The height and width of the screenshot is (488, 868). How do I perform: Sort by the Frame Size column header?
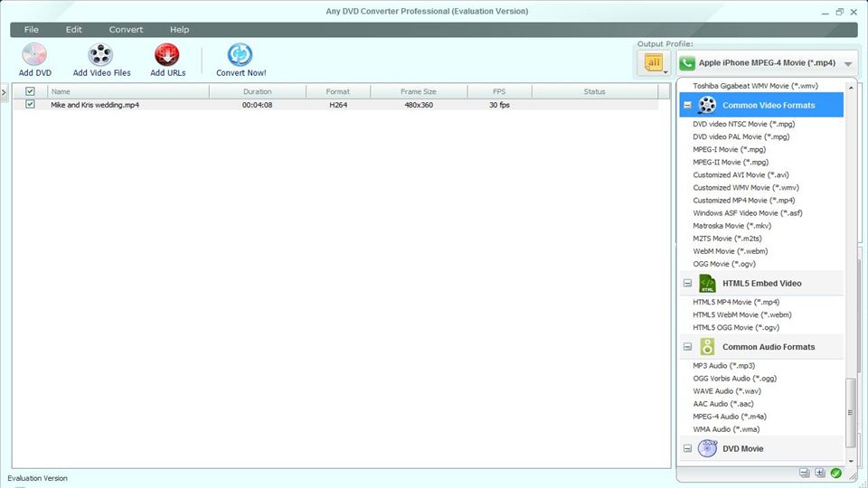[419, 91]
